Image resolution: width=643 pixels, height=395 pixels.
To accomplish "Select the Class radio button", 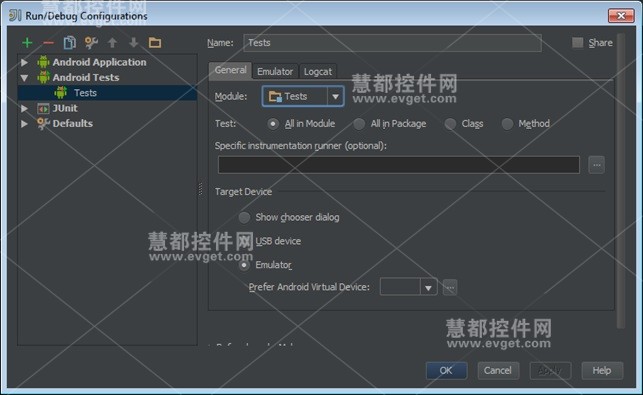I will (450, 124).
